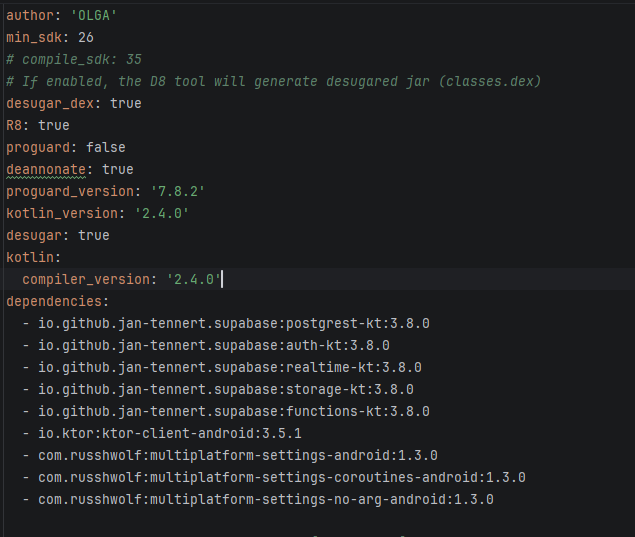
Task: Click the proguard_version value '7.8.2'
Action: coord(177,192)
